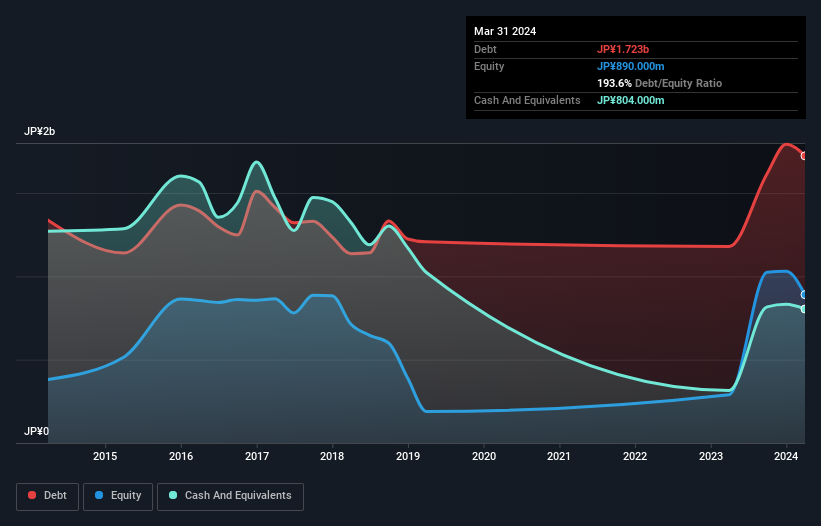Viewport: 821px width, 526px height.
Task: Click the 193.6% Debt/Equity Ratio text
Action: [659, 83]
